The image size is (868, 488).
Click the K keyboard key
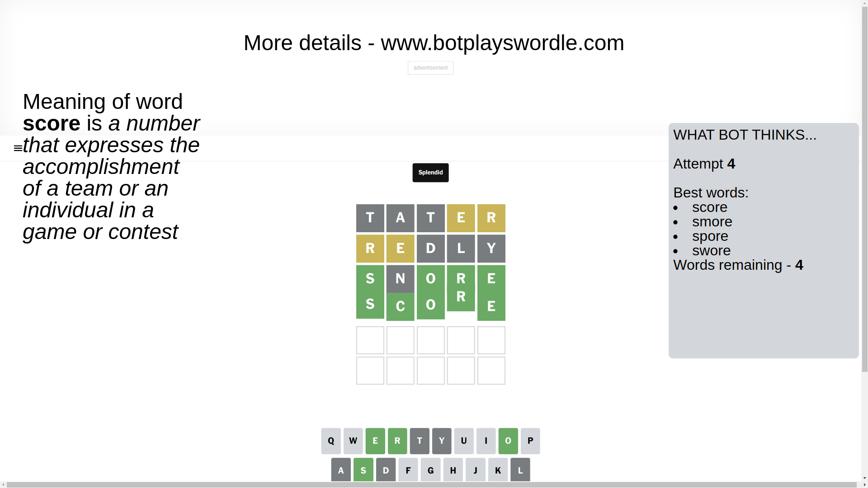(x=498, y=470)
